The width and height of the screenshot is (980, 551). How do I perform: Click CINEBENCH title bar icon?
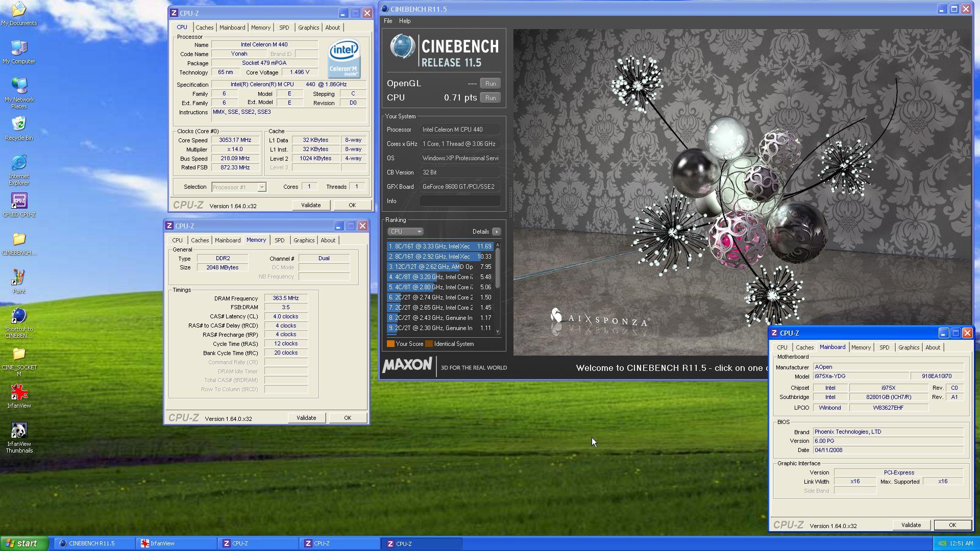(385, 9)
